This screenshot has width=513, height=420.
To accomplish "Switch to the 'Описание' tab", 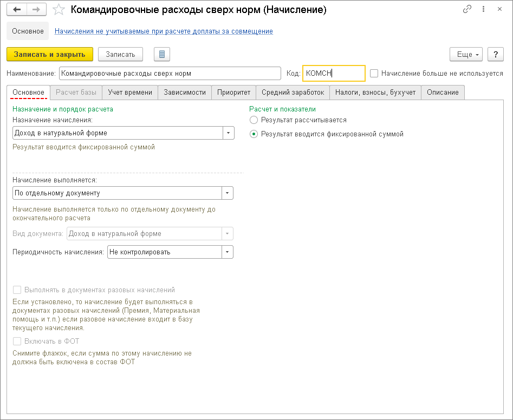I will 443,92.
